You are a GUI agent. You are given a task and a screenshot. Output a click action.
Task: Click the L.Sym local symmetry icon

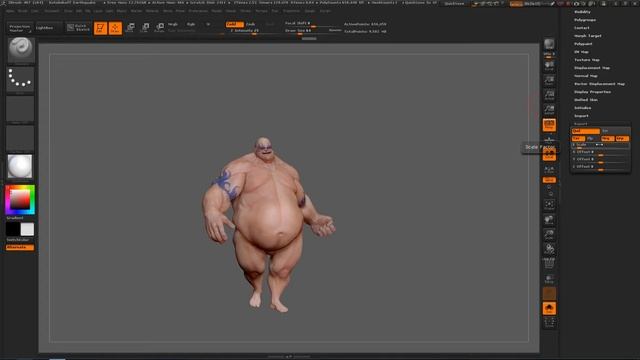pyautogui.click(x=549, y=169)
